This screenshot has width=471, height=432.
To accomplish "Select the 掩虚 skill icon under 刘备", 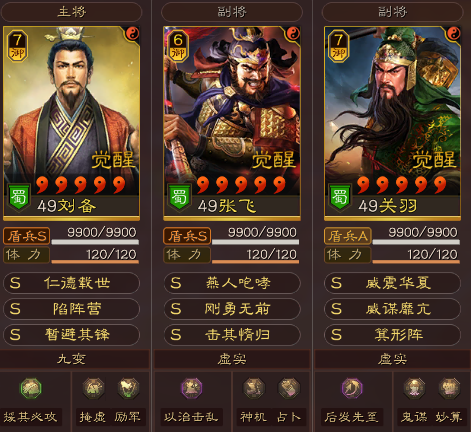I will pos(93,388).
